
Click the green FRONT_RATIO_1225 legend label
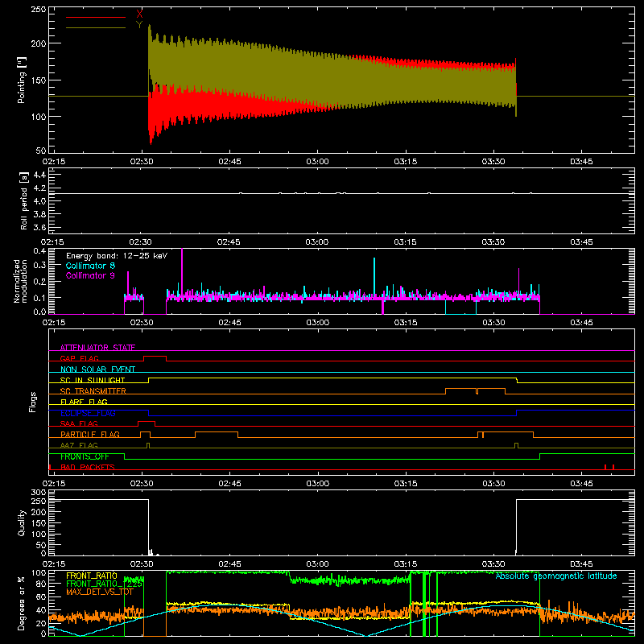click(x=104, y=584)
